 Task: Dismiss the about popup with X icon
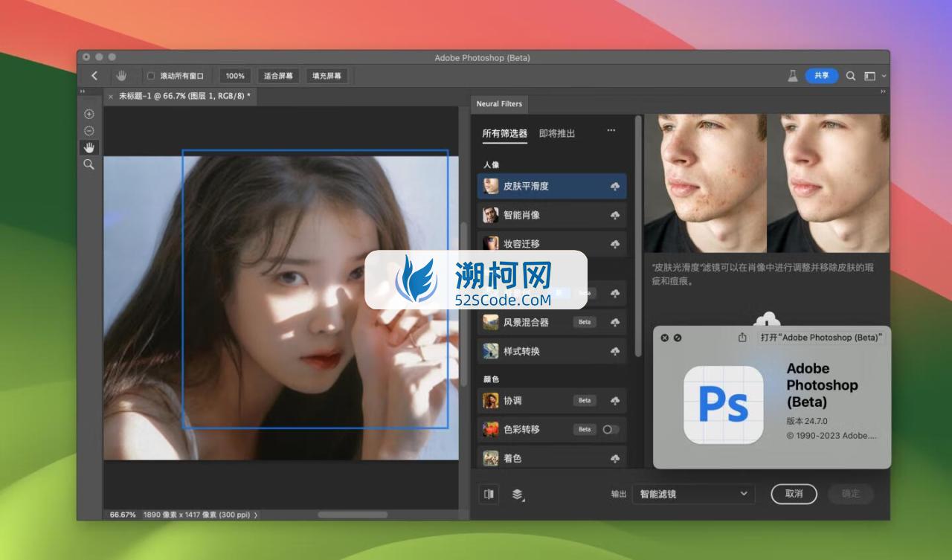pyautogui.click(x=665, y=338)
